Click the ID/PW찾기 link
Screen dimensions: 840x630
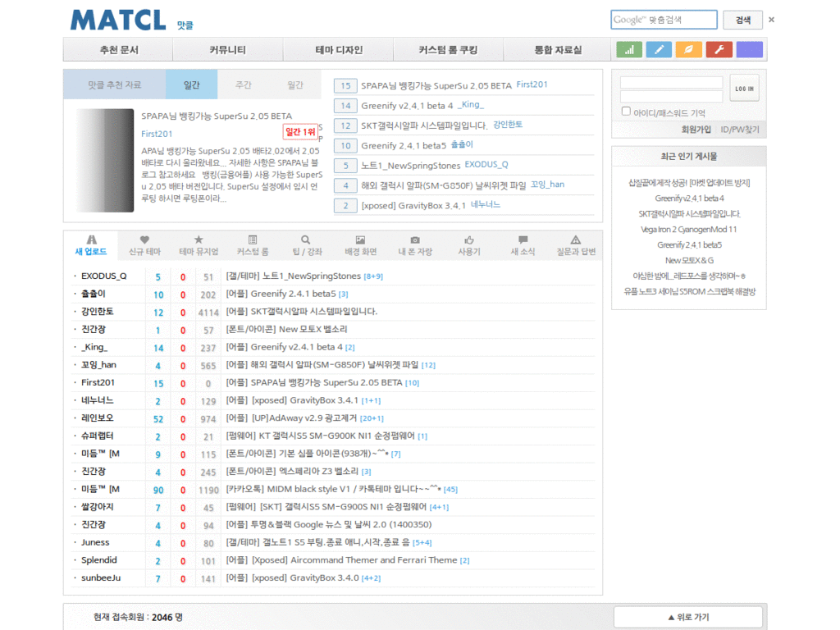coord(740,130)
